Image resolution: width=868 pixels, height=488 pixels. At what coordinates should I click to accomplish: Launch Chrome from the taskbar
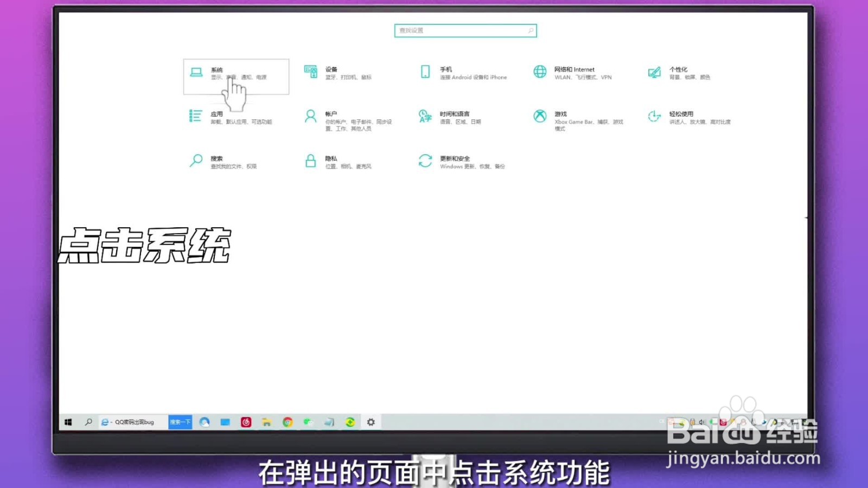pyautogui.click(x=287, y=422)
